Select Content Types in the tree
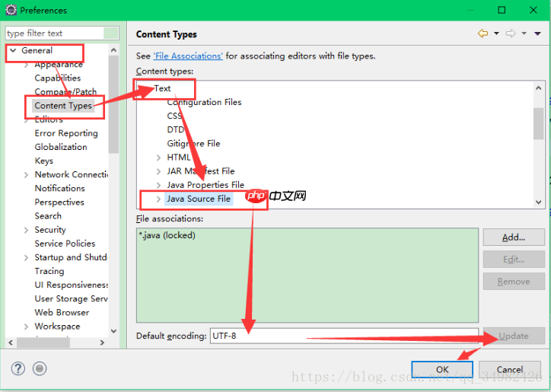This screenshot has height=392, width=551. pos(63,106)
